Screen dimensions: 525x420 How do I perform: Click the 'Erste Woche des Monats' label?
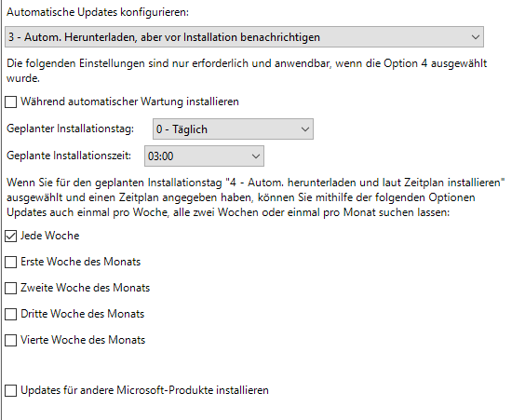point(80,262)
